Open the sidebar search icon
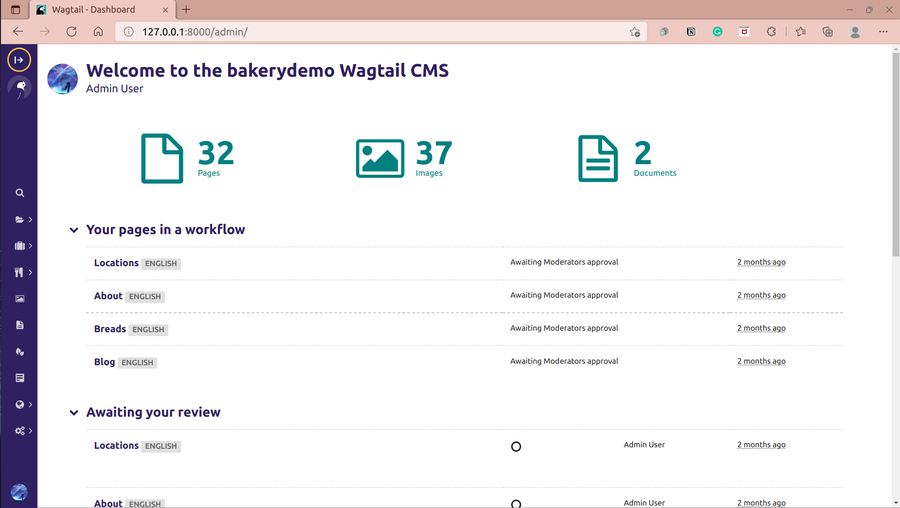The height and width of the screenshot is (508, 900). (x=20, y=193)
